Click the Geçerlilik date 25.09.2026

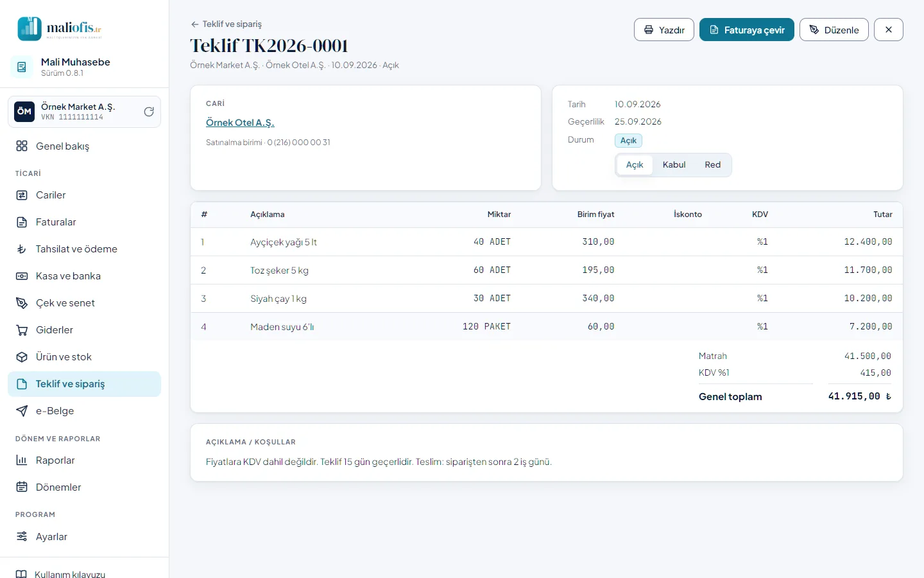pyautogui.click(x=638, y=121)
